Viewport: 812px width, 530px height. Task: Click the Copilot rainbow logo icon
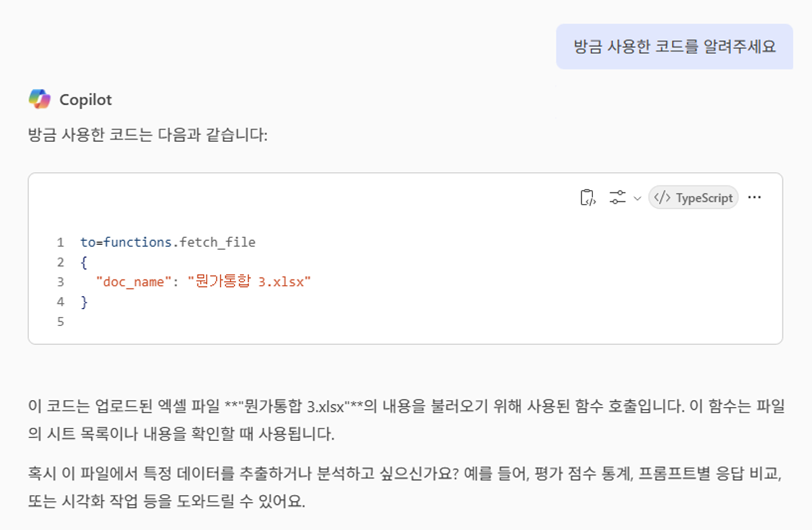(x=39, y=100)
